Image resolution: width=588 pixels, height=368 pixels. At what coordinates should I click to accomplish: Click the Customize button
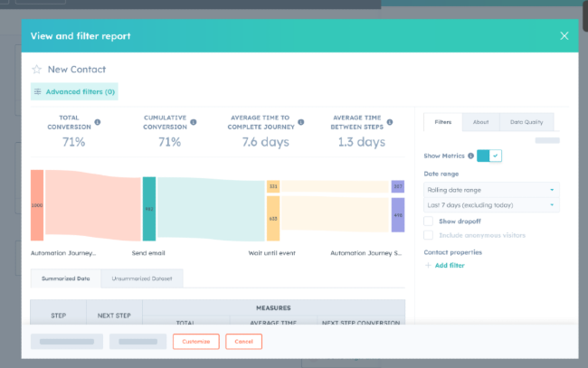[195, 342]
